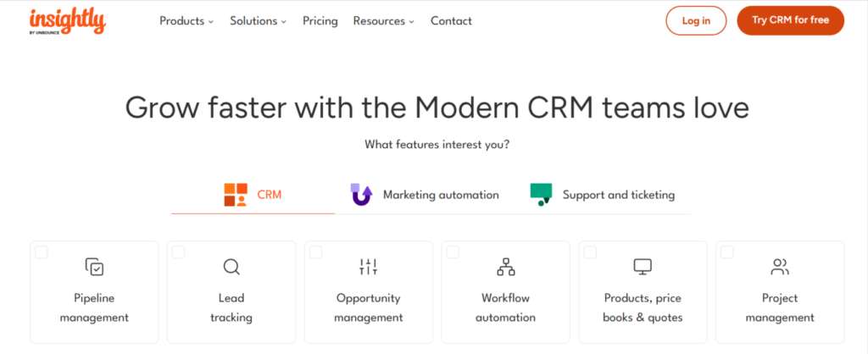Click the Pipeline management card label
This screenshot has width=868, height=354.
[x=94, y=308]
